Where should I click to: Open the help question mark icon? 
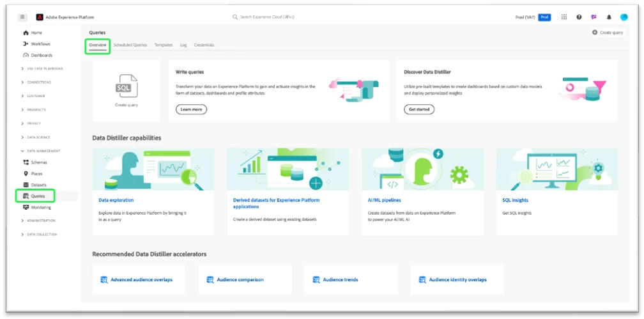tap(579, 17)
